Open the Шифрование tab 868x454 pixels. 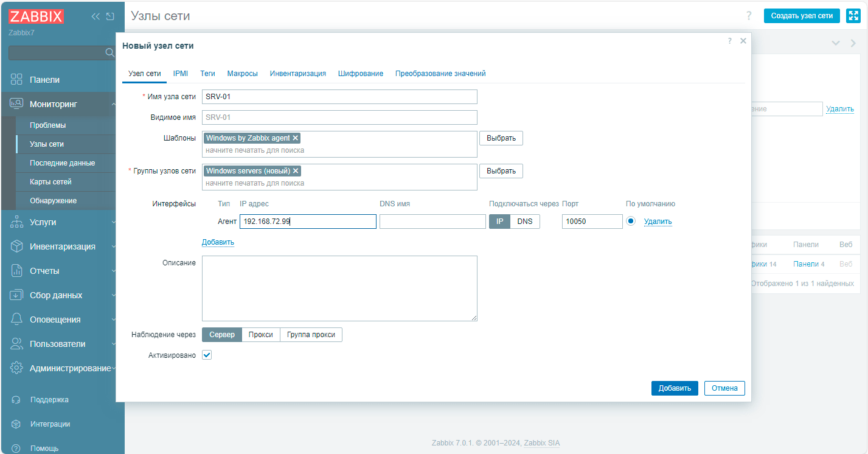(361, 74)
